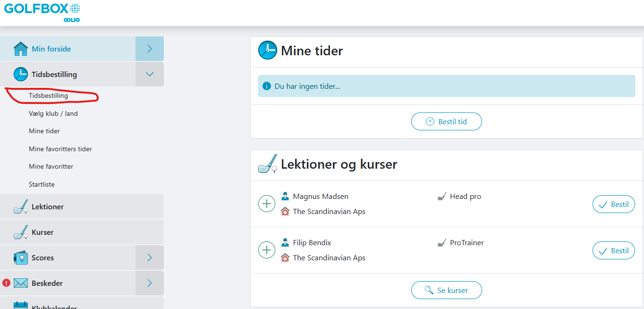Click the Bestil tid button
Image resolution: width=644 pixels, height=309 pixels.
tap(447, 121)
